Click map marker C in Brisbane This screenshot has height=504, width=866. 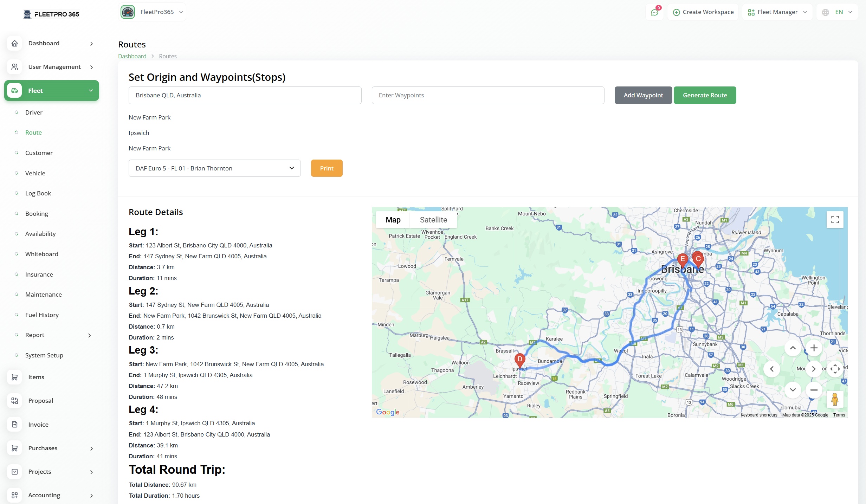click(x=698, y=260)
